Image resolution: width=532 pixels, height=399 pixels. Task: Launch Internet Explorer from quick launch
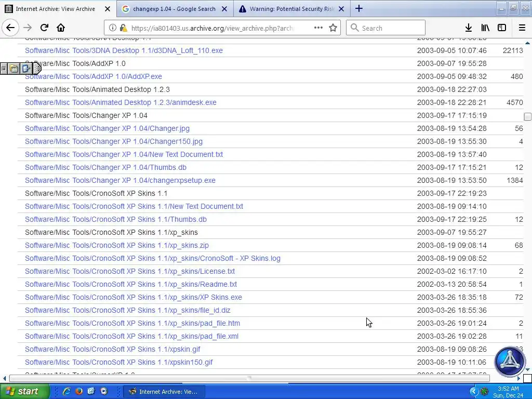[x=66, y=391]
